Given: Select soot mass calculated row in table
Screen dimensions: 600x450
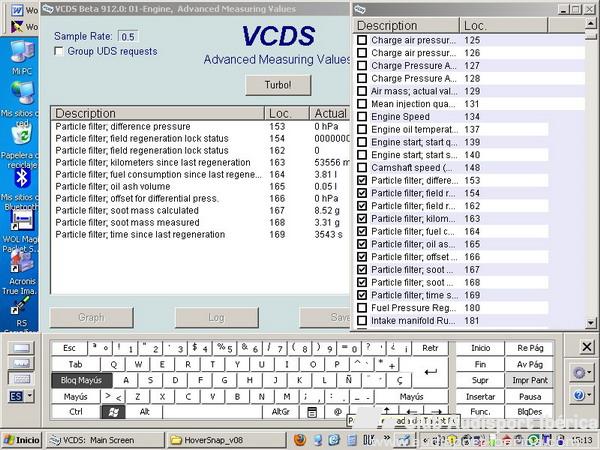Looking at the screenshot, I should [200, 210].
